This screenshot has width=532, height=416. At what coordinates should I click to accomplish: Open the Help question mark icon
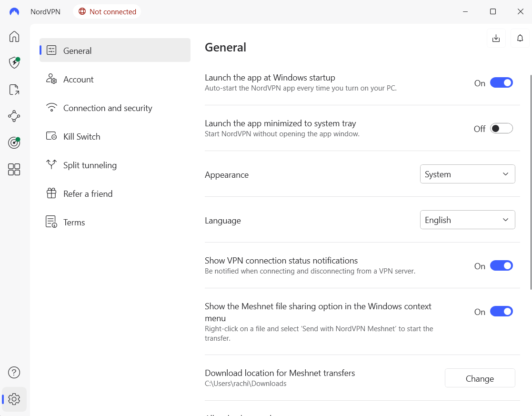pyautogui.click(x=14, y=372)
